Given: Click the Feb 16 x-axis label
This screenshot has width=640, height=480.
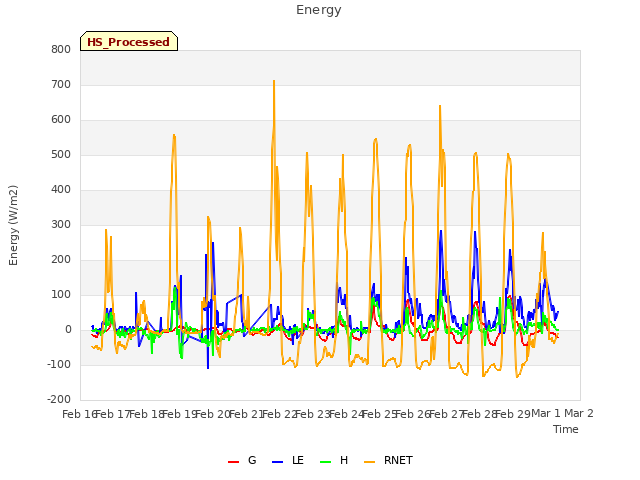Looking at the screenshot, I should tap(79, 414).
